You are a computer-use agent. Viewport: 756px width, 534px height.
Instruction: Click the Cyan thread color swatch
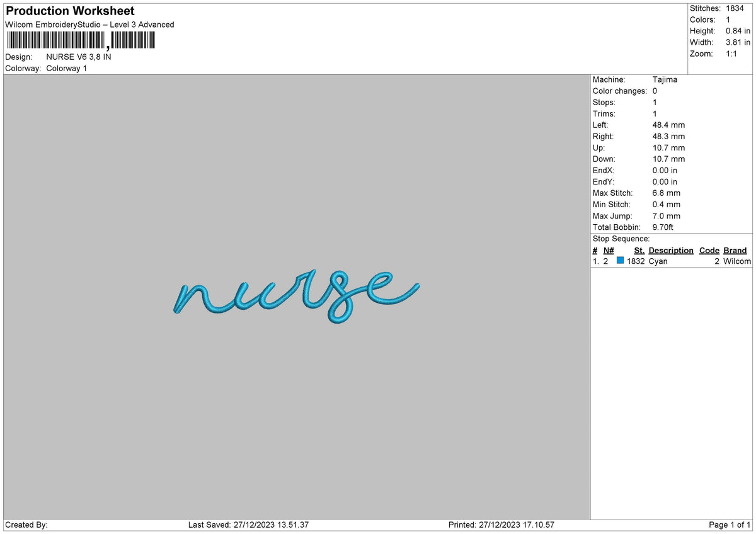(x=621, y=261)
